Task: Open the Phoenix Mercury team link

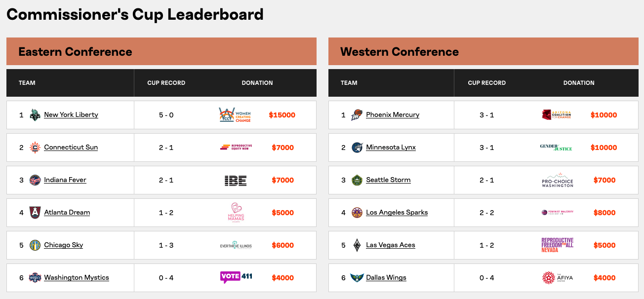Action: pos(393,115)
